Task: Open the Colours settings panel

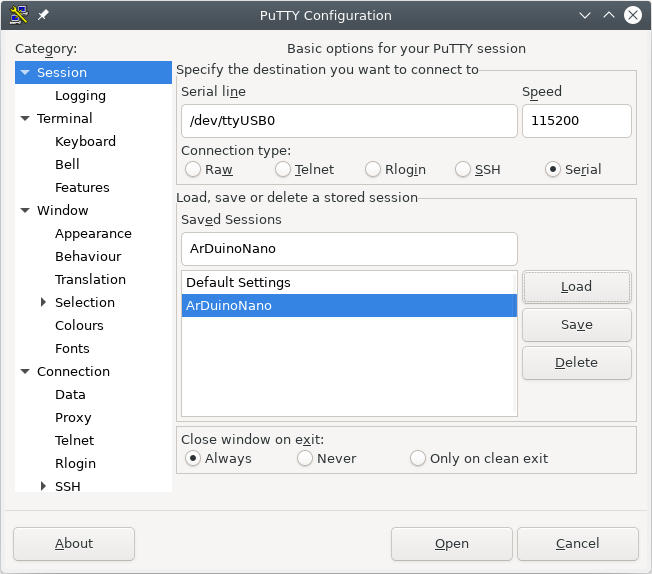Action: coord(79,325)
